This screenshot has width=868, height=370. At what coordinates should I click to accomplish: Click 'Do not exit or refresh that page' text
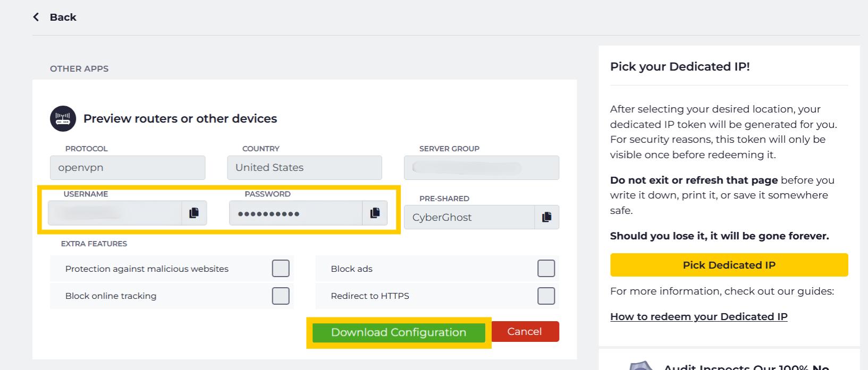[x=694, y=180]
